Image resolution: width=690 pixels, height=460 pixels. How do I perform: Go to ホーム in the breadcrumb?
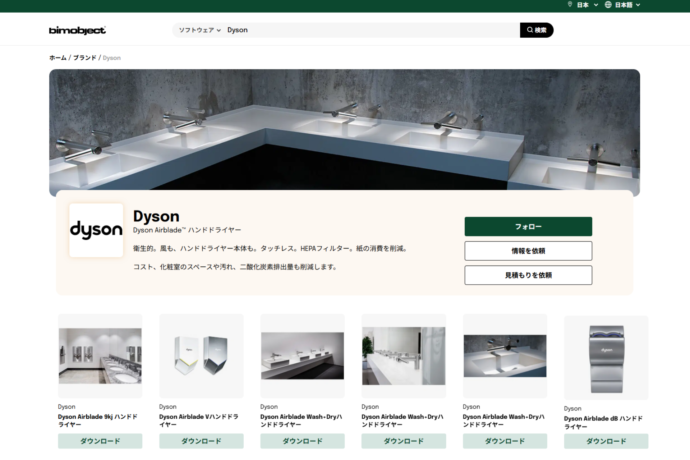pos(58,58)
